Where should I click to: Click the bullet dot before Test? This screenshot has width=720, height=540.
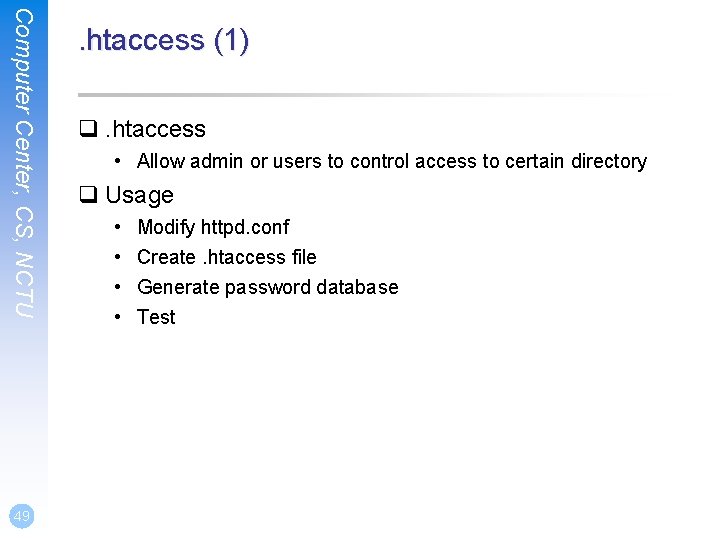[118, 317]
